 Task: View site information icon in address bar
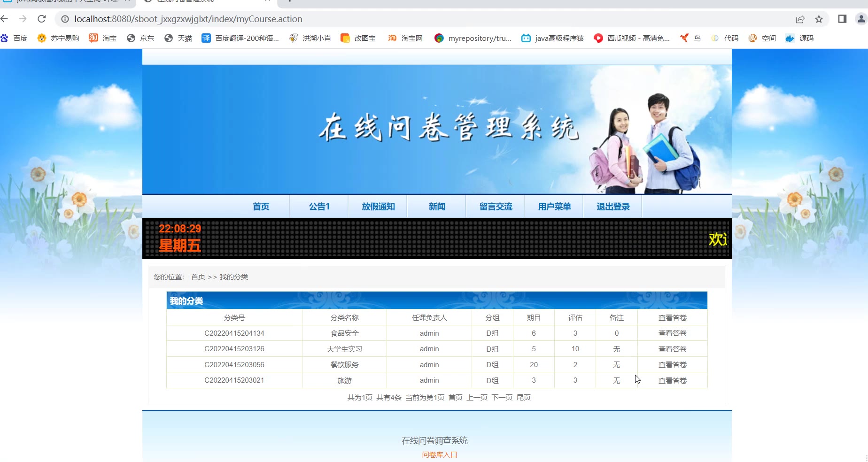(x=65, y=19)
